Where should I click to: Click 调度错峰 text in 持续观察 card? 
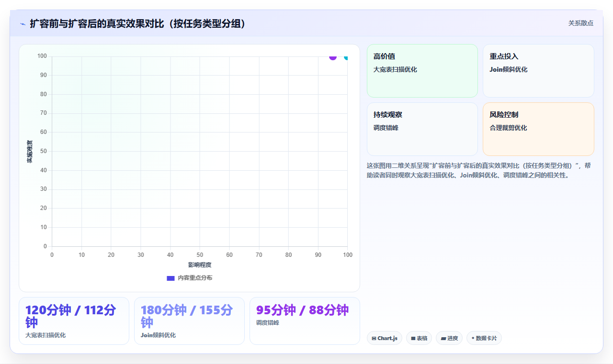(x=386, y=128)
